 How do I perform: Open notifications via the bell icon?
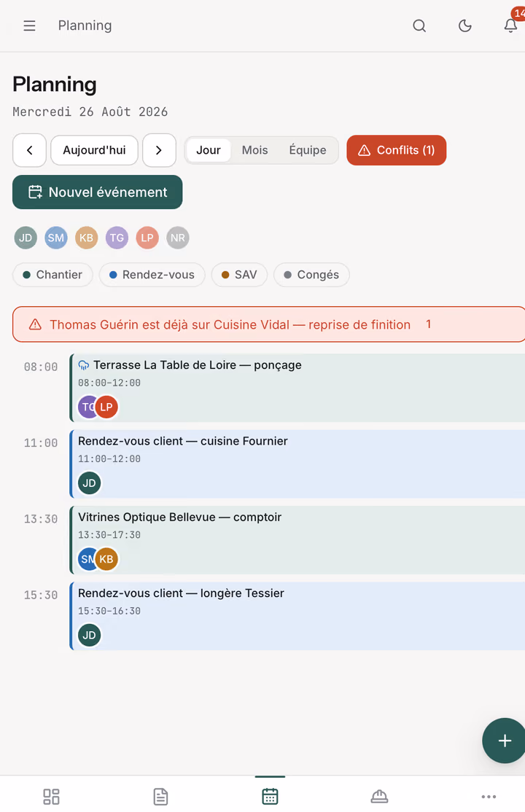click(x=510, y=26)
